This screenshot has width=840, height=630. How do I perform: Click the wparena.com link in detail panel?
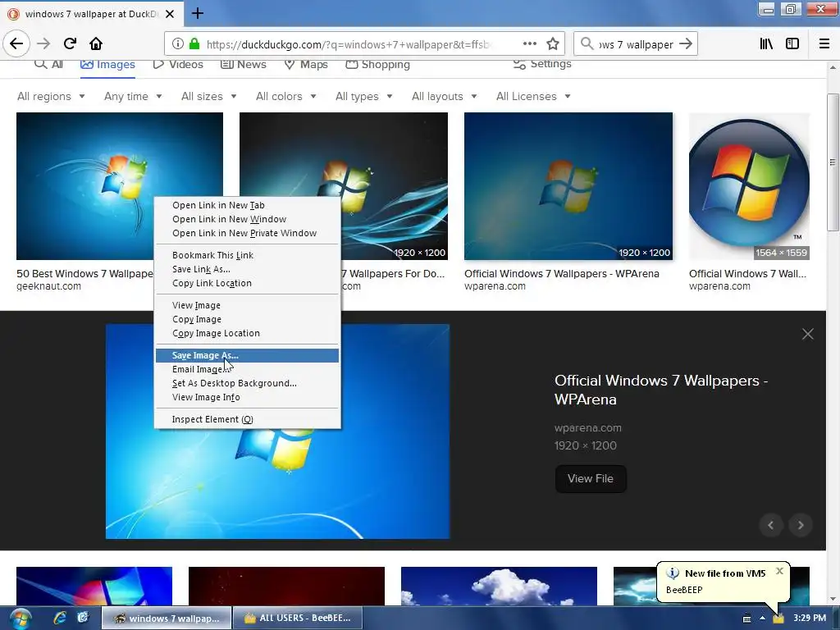point(587,428)
